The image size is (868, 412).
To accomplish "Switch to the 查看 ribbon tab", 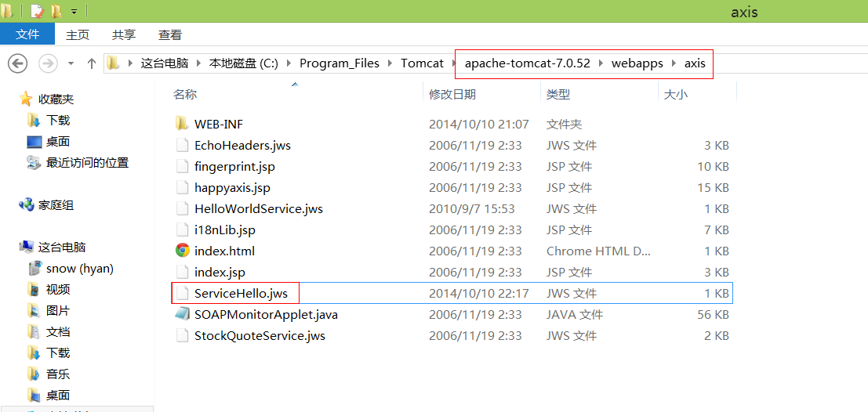I will coord(170,34).
